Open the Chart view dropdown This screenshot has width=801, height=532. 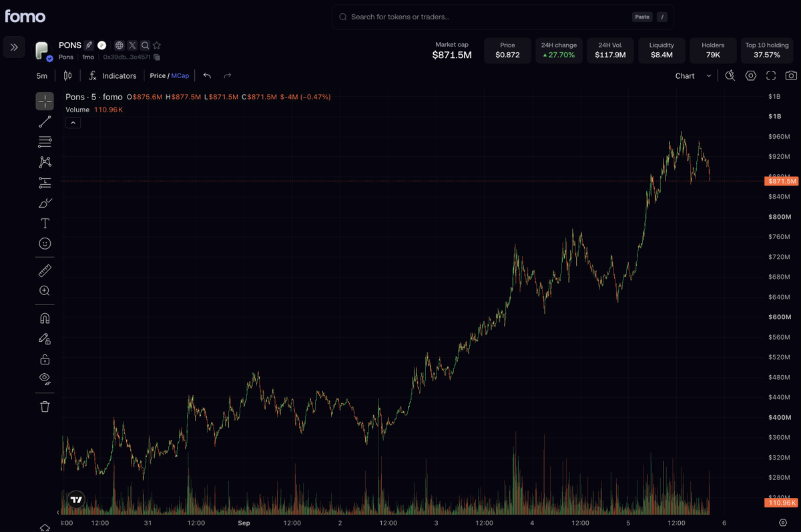point(694,76)
